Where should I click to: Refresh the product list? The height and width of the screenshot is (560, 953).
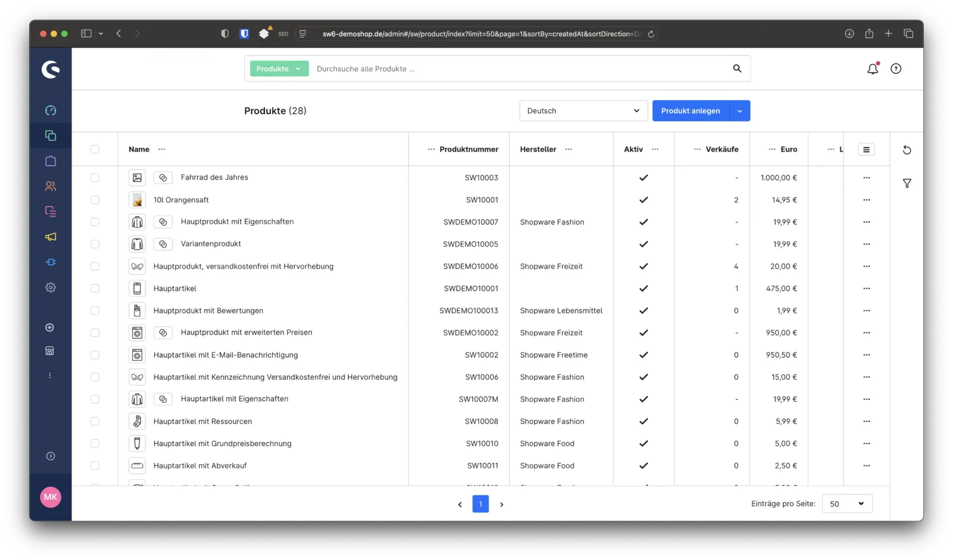tap(907, 150)
